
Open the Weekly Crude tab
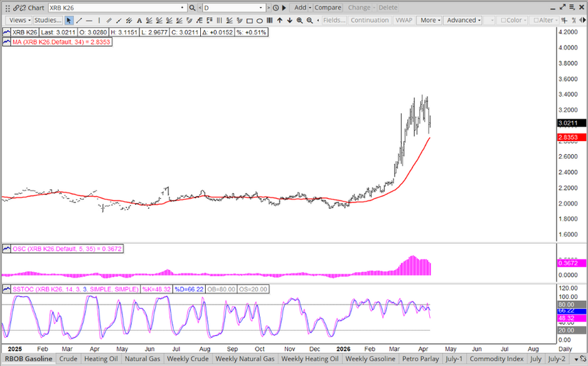click(x=188, y=359)
